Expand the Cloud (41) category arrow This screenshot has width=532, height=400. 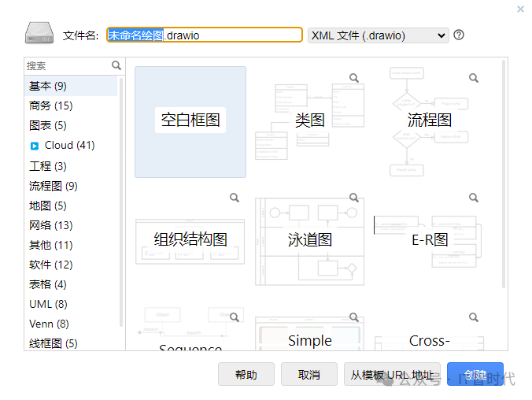(35, 146)
